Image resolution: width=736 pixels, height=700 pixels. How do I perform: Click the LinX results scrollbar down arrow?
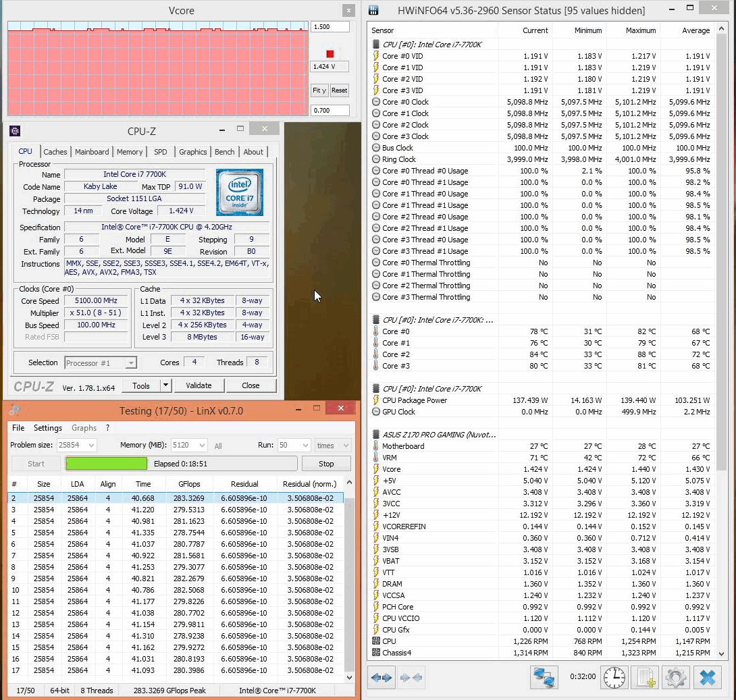[349, 678]
